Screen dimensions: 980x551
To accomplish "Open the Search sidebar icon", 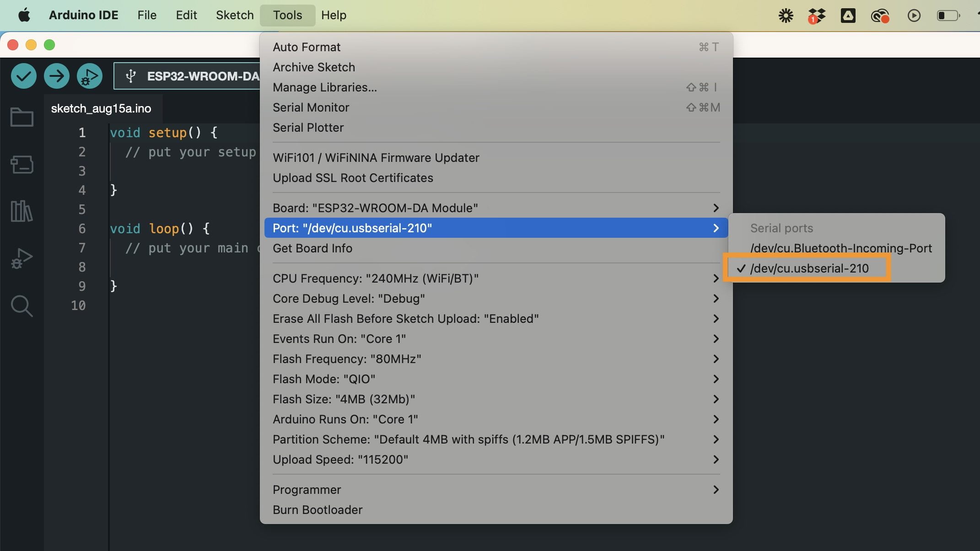I will pos(22,306).
